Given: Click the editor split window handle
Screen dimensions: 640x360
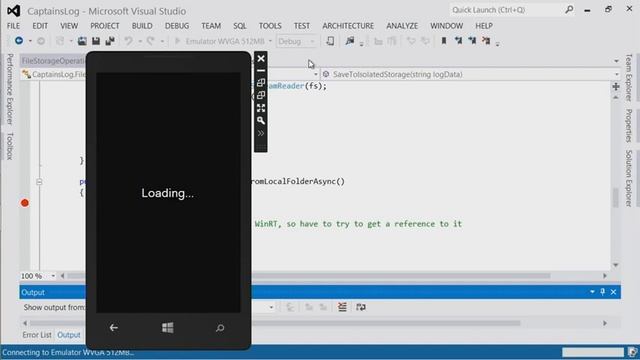Looking at the screenshot, I should point(616,87).
